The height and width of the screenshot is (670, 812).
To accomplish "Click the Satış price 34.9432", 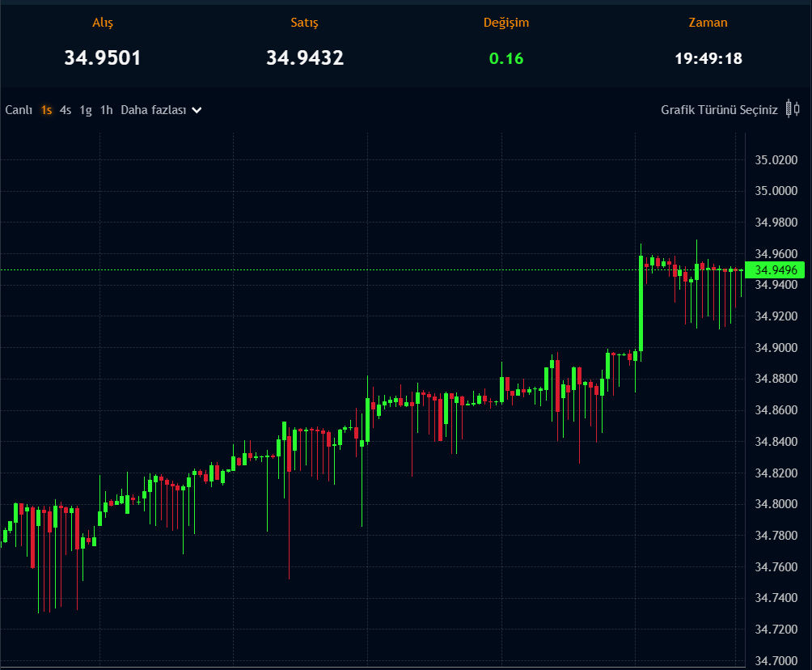I will point(306,57).
